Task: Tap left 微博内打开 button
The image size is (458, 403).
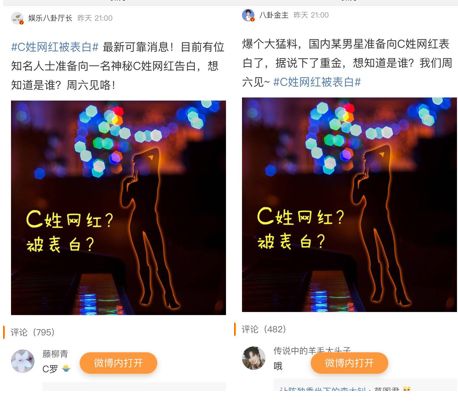Action: click(118, 363)
